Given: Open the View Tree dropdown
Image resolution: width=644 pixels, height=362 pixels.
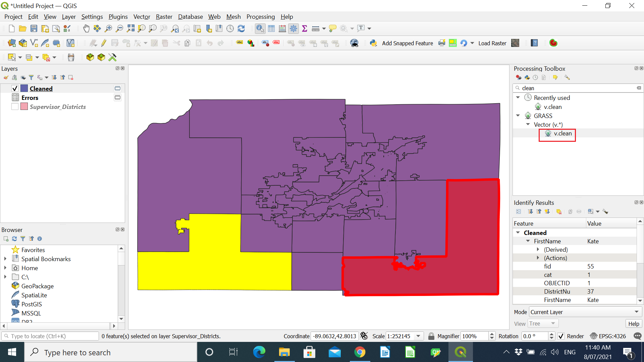Looking at the screenshot, I should pos(543,323).
